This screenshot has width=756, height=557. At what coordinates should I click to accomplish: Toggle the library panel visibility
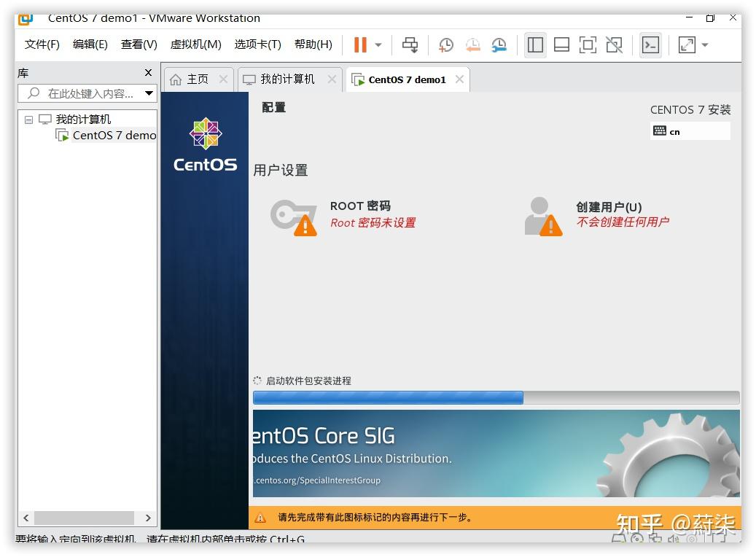535,44
